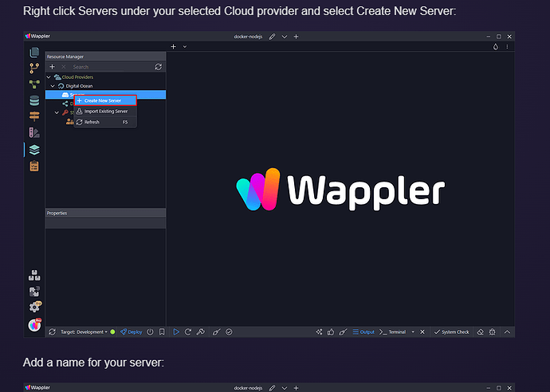This screenshot has height=392, width=550.
Task: Click the System Check button
Action: tap(451, 331)
